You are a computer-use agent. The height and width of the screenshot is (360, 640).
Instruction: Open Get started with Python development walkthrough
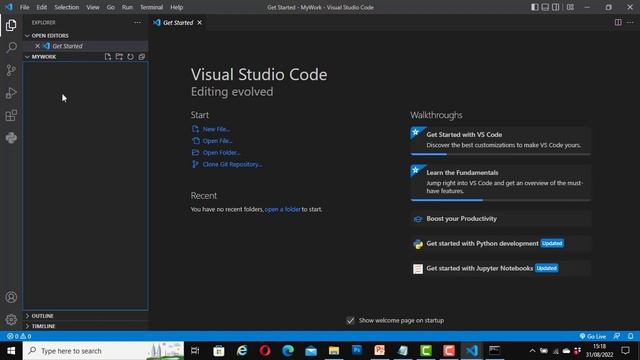500,244
